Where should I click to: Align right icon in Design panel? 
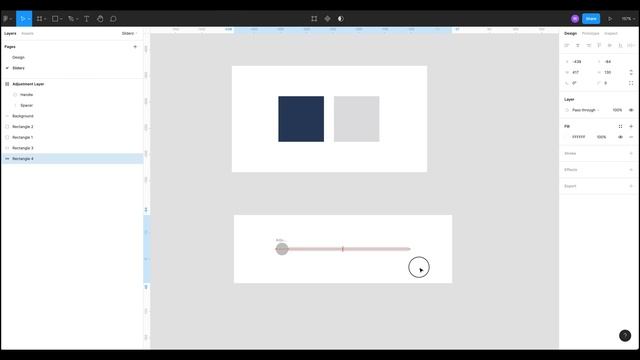[588, 45]
